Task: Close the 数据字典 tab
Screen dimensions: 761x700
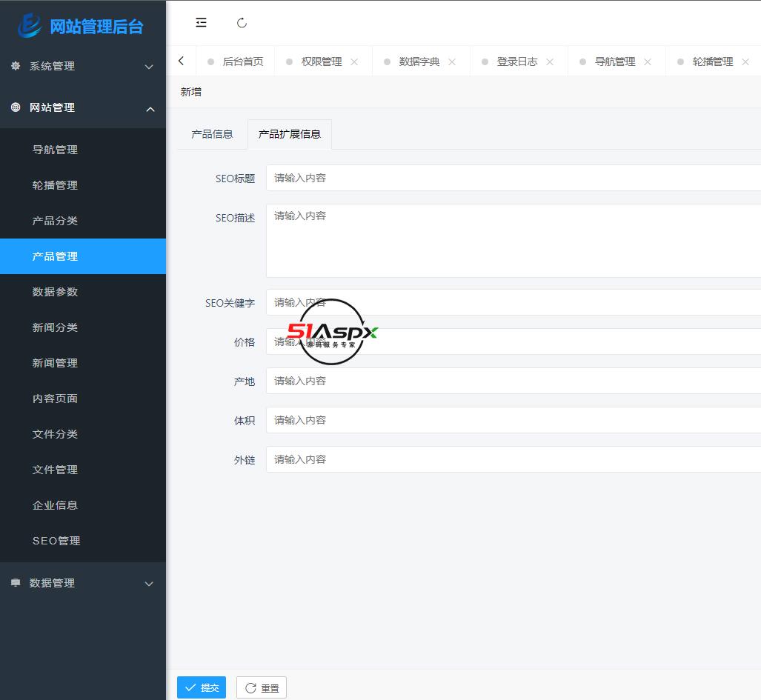Action: coord(452,61)
